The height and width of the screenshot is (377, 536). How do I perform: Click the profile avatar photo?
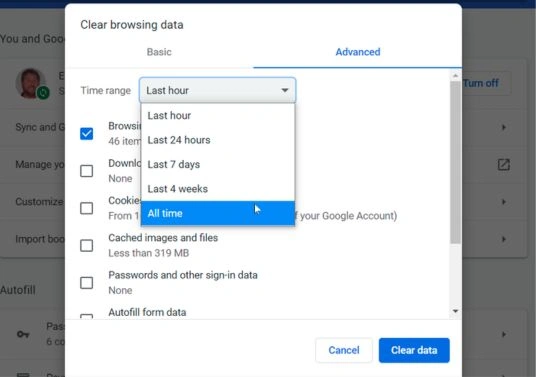click(x=30, y=83)
